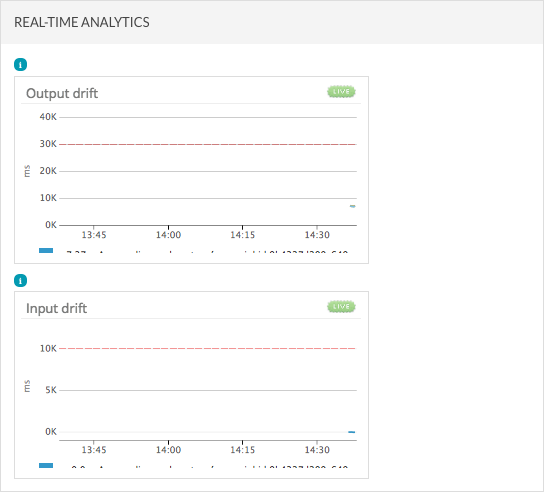
Task: Click the 40K label on Output drift y-axis
Action: tap(48, 117)
